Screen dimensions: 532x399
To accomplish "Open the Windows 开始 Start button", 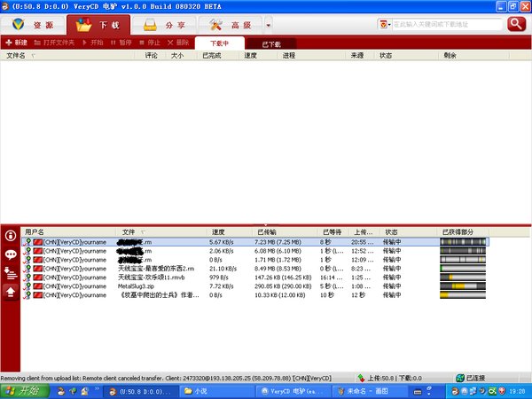I will (25, 391).
